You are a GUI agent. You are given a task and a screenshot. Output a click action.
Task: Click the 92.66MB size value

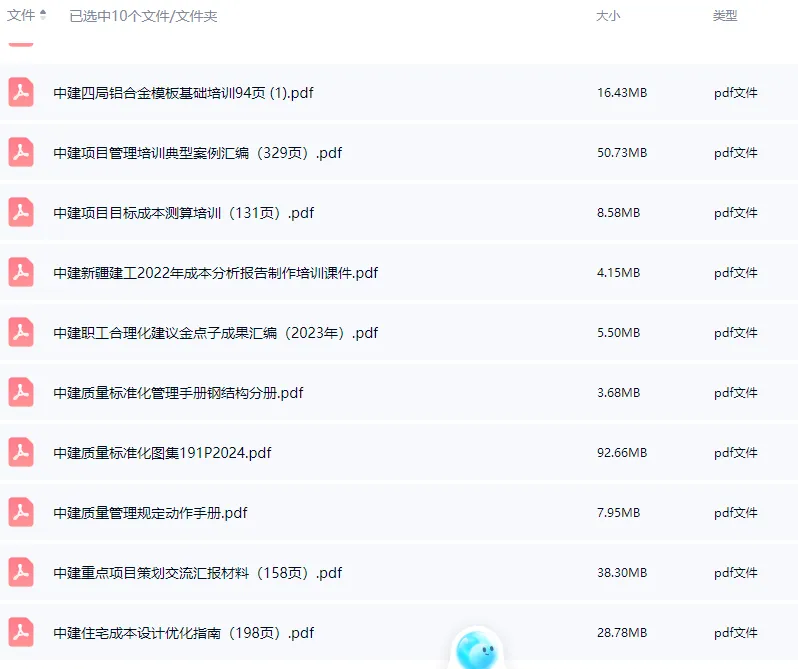(622, 453)
